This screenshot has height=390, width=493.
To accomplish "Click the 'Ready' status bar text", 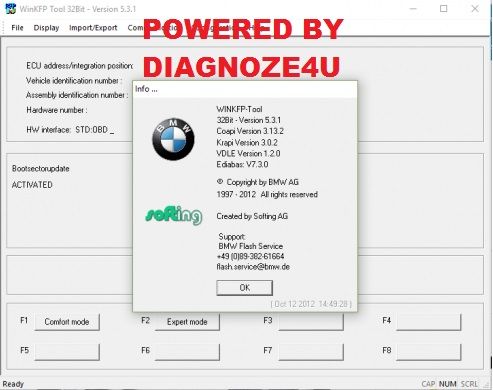I will click(x=13, y=384).
